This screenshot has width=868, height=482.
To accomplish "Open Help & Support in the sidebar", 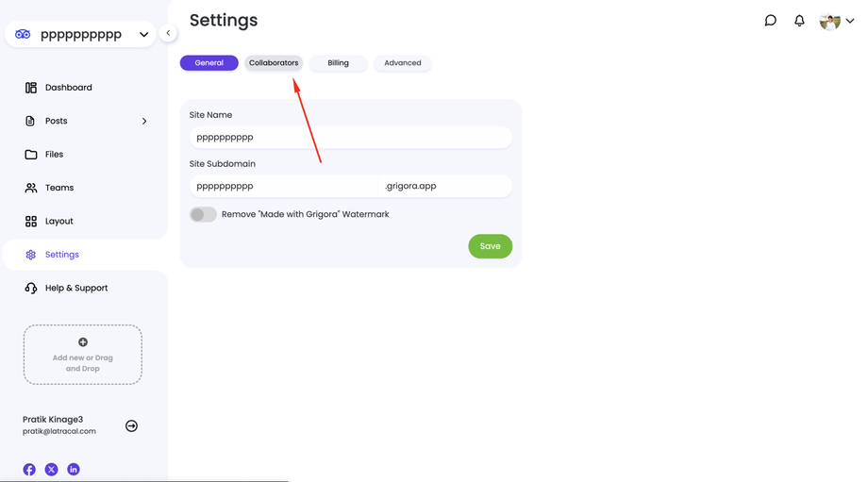I will (x=76, y=289).
